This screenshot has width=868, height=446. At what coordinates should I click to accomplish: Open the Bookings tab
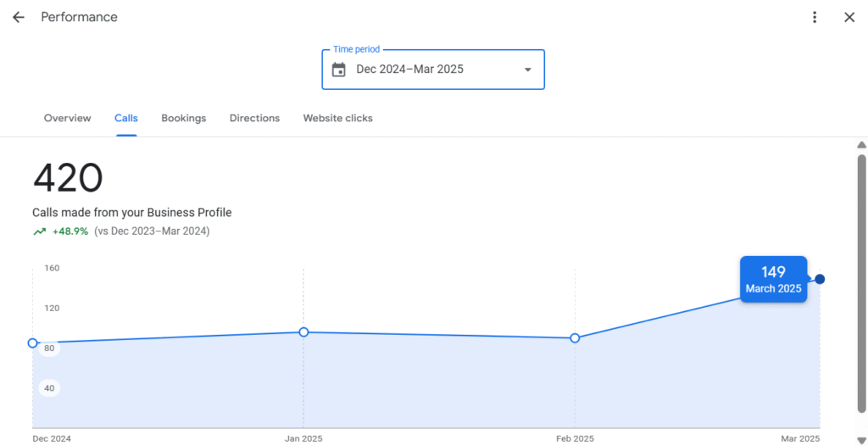pos(184,118)
